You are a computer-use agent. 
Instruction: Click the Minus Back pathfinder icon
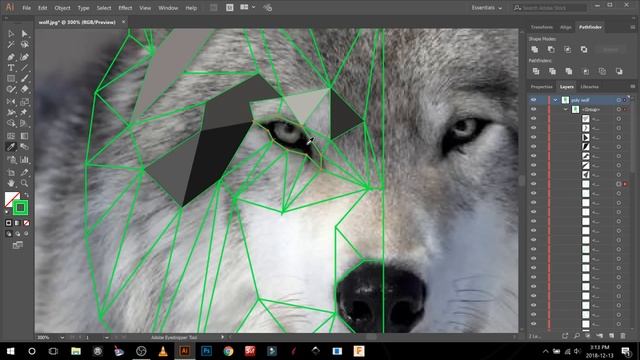click(x=619, y=71)
